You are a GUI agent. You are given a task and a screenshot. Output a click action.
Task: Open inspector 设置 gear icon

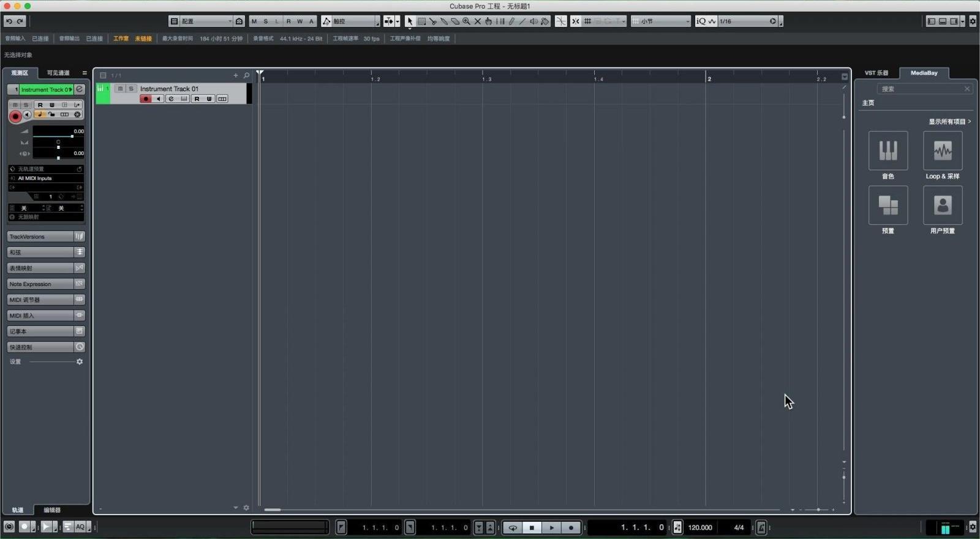click(80, 362)
